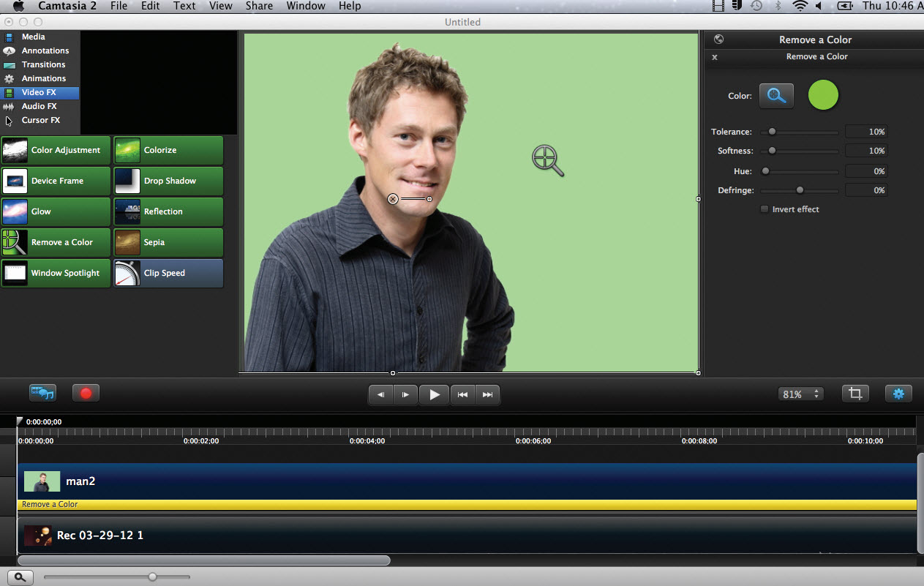Click the Defringe slider handle
This screenshot has width=924, height=586.
click(x=800, y=190)
